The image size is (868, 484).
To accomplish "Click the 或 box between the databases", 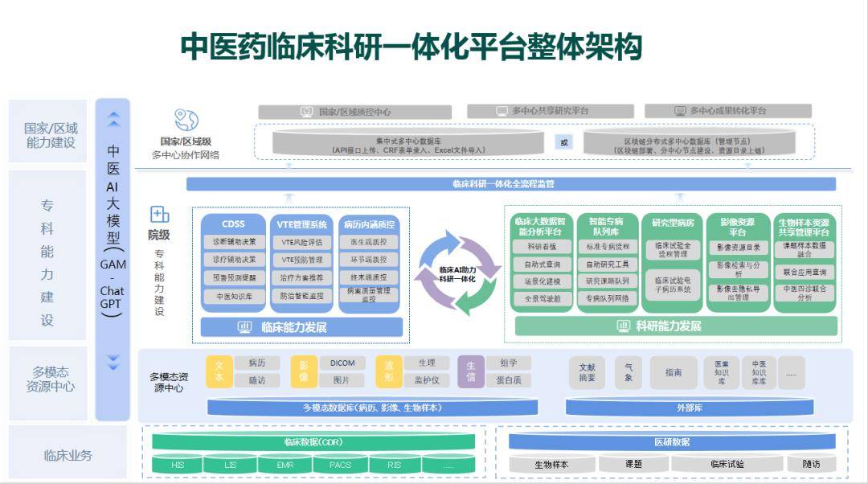I will click(563, 142).
